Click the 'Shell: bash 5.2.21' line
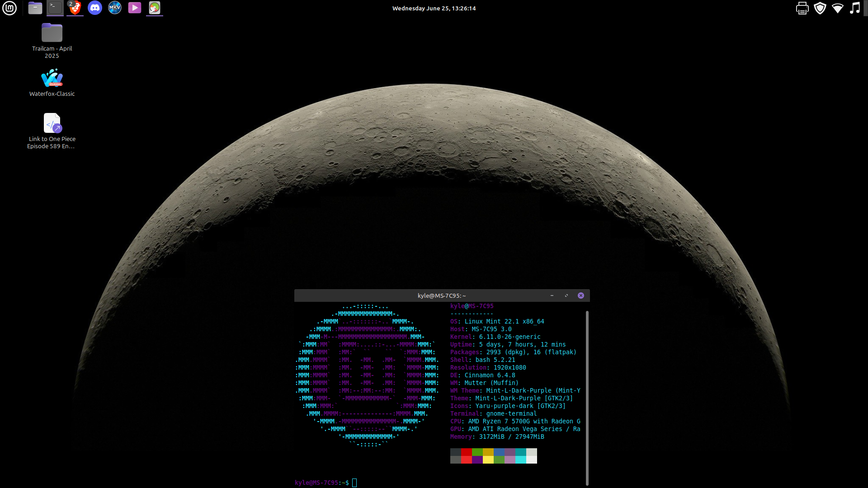This screenshot has width=868, height=488. tap(483, 360)
